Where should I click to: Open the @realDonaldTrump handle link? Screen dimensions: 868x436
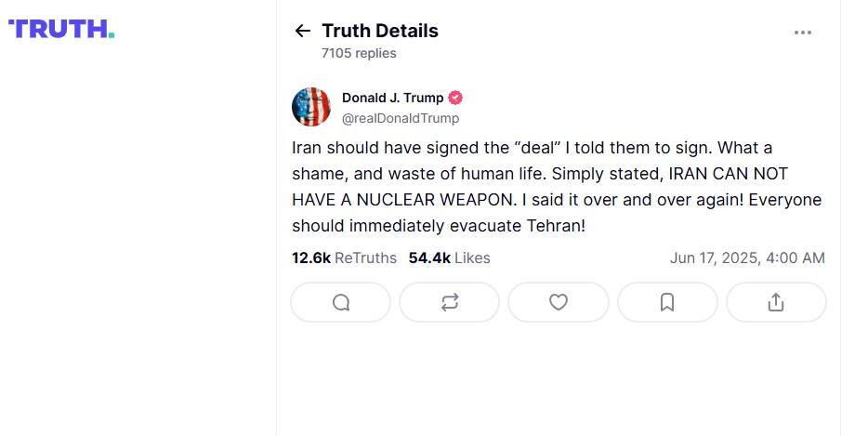(401, 118)
